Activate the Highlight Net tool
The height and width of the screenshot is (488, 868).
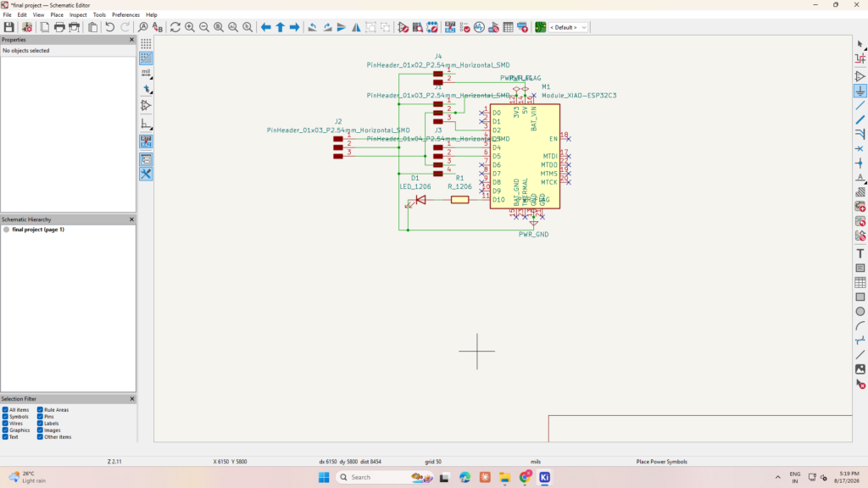[860, 59]
